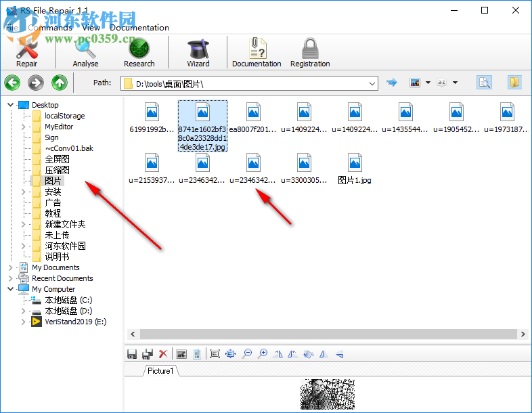Flip preview image vertically
Viewport: 532px width, 413px height.
point(340,355)
